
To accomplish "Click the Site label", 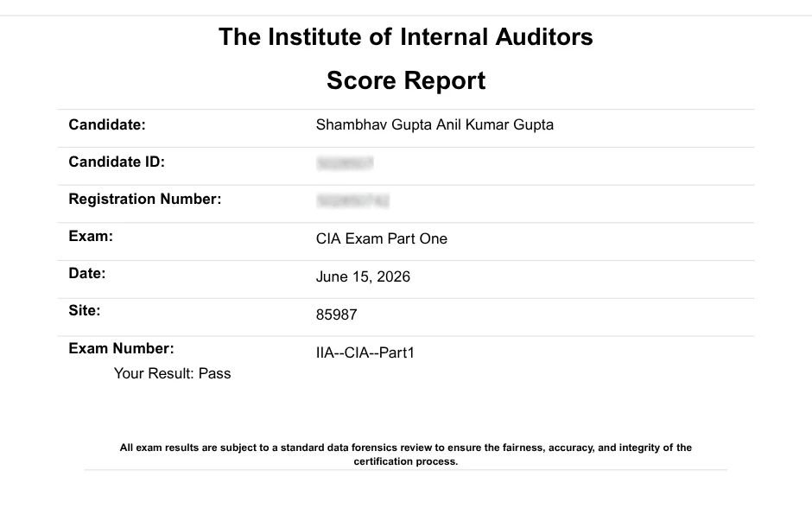I will point(85,311).
